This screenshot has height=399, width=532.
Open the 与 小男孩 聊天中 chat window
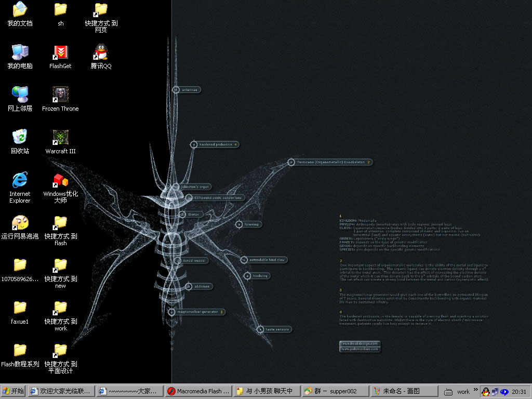tap(267, 391)
